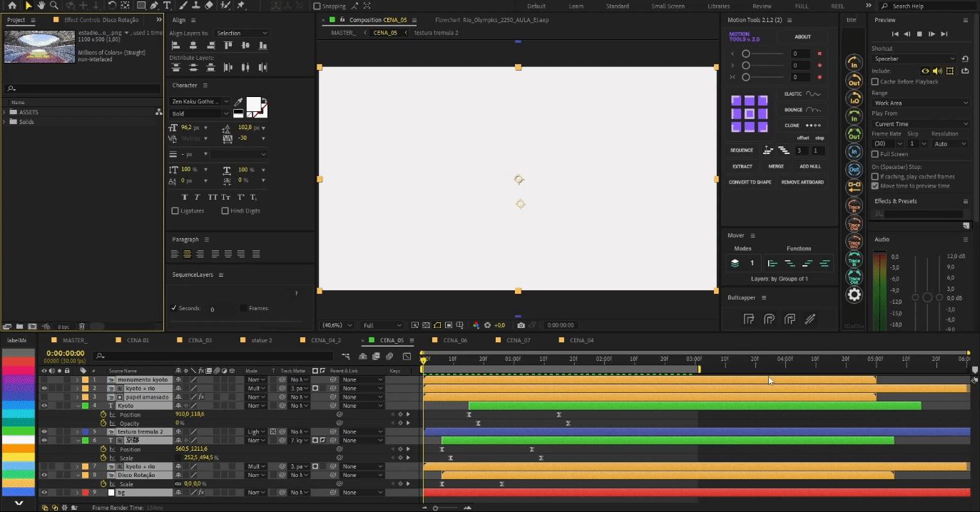This screenshot has width=980, height=512.
Task: Click the EXTRACT button
Action: pos(742,166)
